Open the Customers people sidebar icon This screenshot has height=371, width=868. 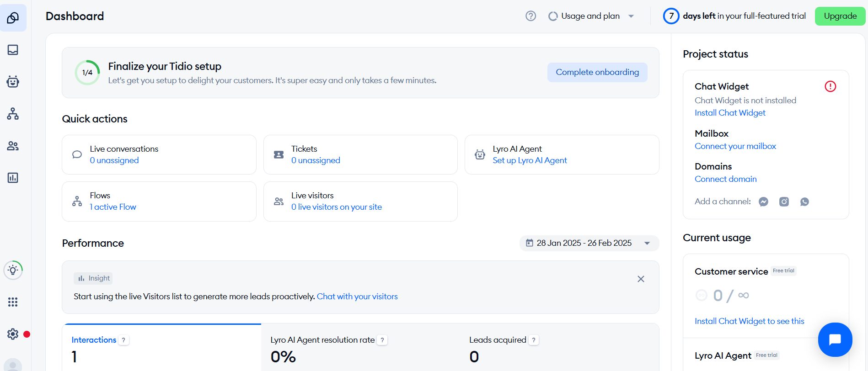[13, 146]
